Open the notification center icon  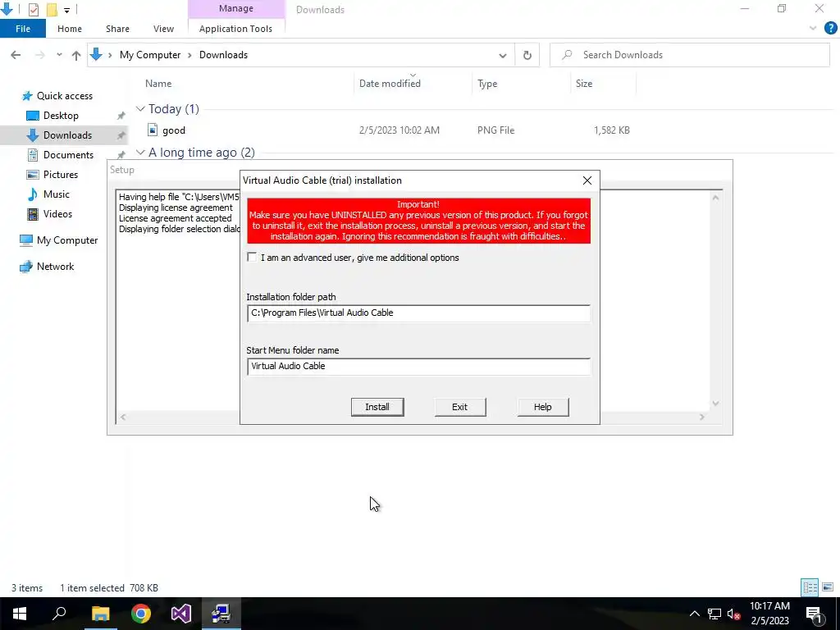[x=815, y=614]
